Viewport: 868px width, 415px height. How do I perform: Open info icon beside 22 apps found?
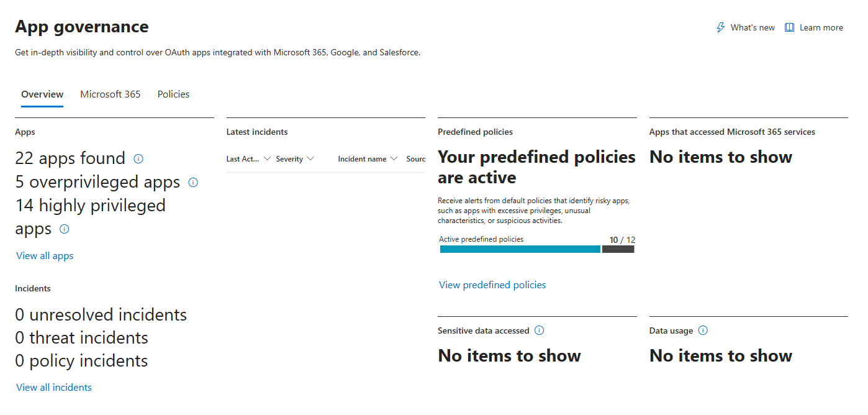point(138,158)
